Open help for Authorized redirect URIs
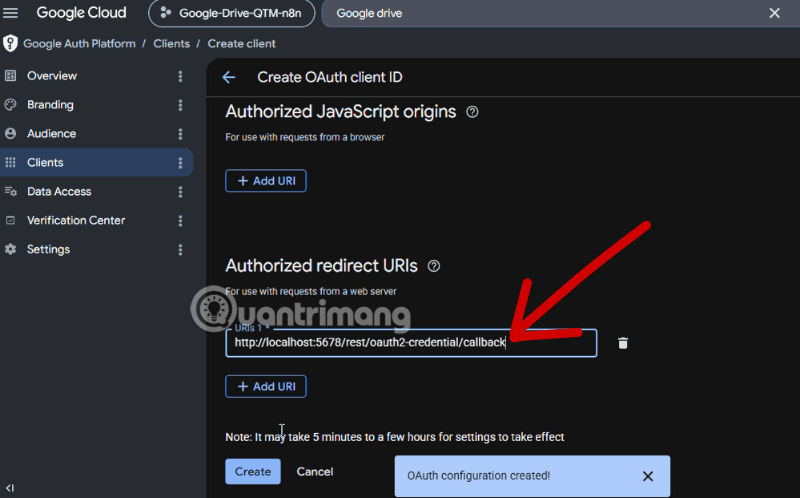800x498 pixels. tap(434, 266)
